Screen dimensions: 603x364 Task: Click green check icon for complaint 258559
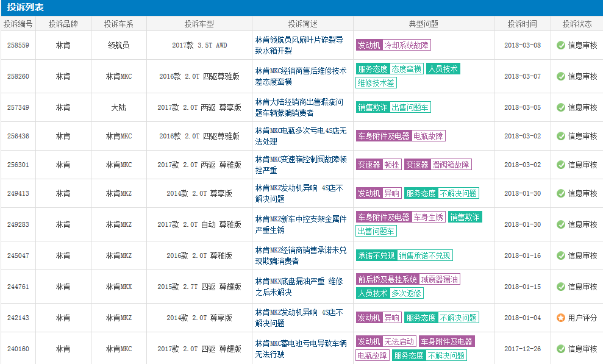pos(561,45)
